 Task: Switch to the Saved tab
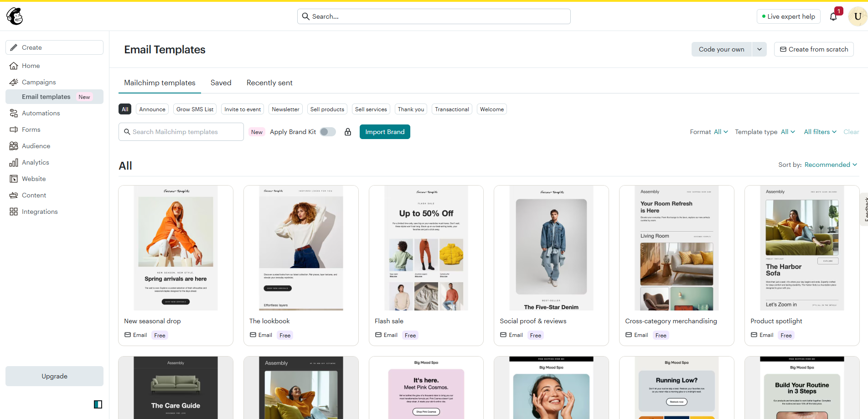pyautogui.click(x=221, y=83)
